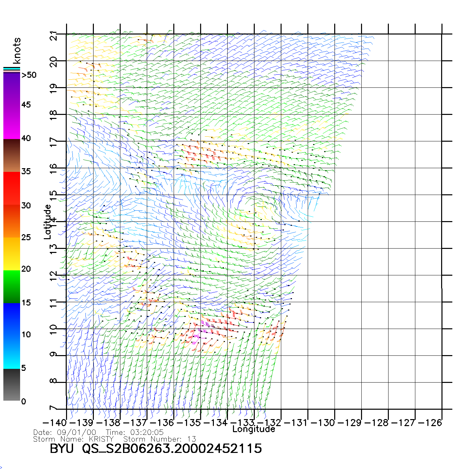Click the ">50" legend label
476x469 pixels.
coord(29,75)
